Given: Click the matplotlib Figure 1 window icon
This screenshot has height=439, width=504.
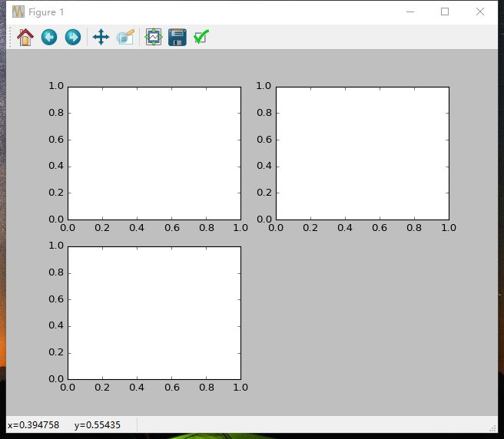Looking at the screenshot, I should click(x=18, y=12).
